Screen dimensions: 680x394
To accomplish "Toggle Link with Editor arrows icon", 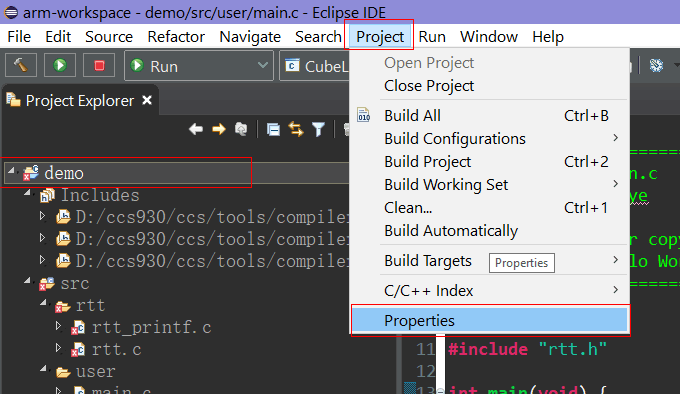I will (x=296, y=130).
